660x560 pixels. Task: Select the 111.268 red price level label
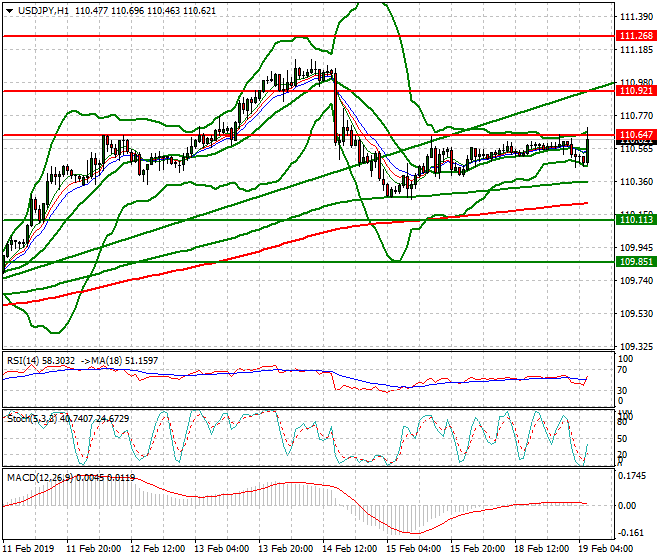(636, 36)
